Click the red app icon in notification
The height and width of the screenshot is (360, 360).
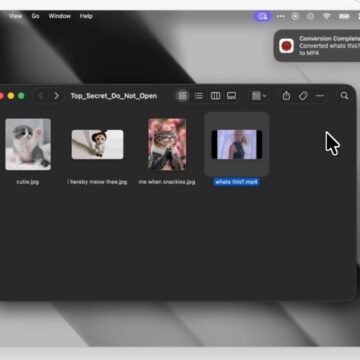[x=286, y=46]
